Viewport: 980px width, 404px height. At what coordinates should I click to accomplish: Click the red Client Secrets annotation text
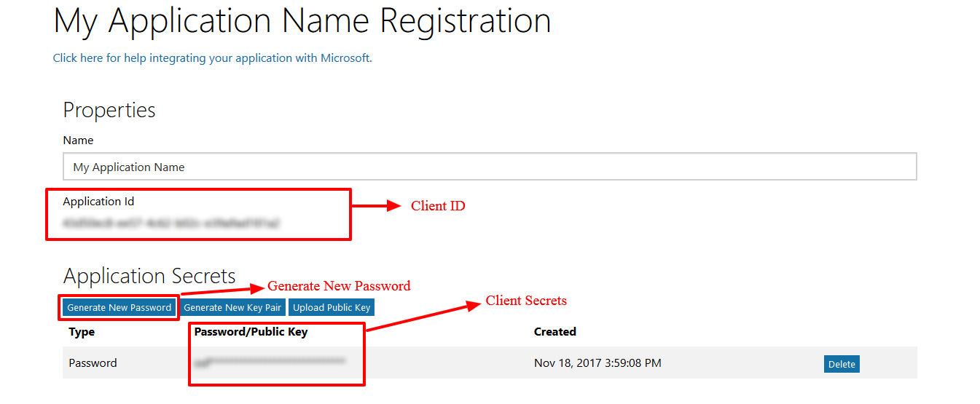(x=526, y=301)
